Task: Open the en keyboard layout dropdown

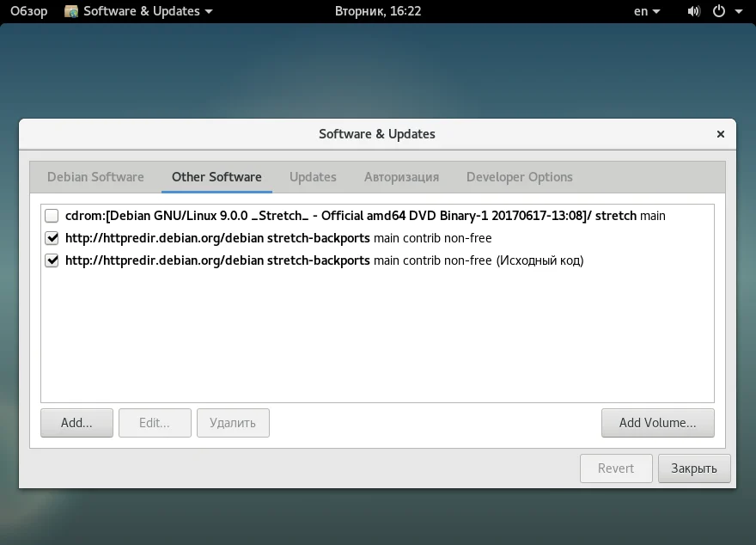Action: pyautogui.click(x=647, y=11)
